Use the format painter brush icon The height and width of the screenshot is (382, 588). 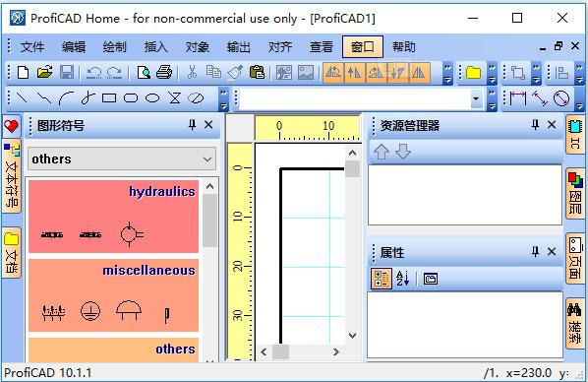[235, 73]
